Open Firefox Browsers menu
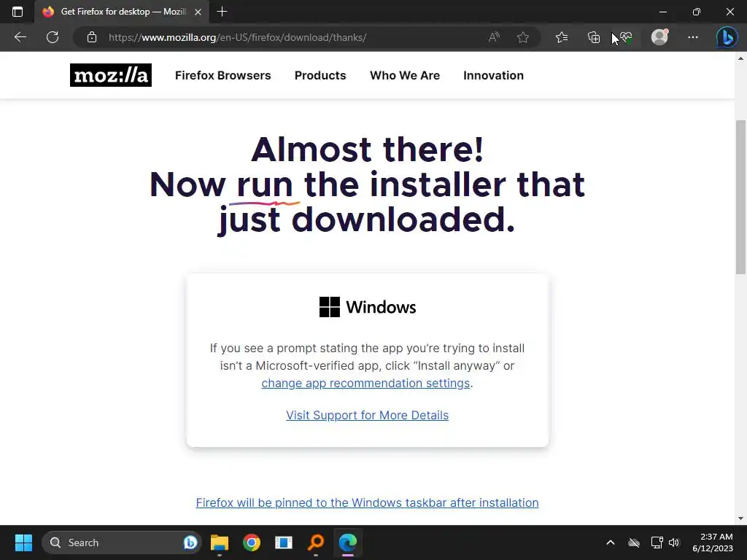This screenshot has height=560, width=747. click(223, 75)
